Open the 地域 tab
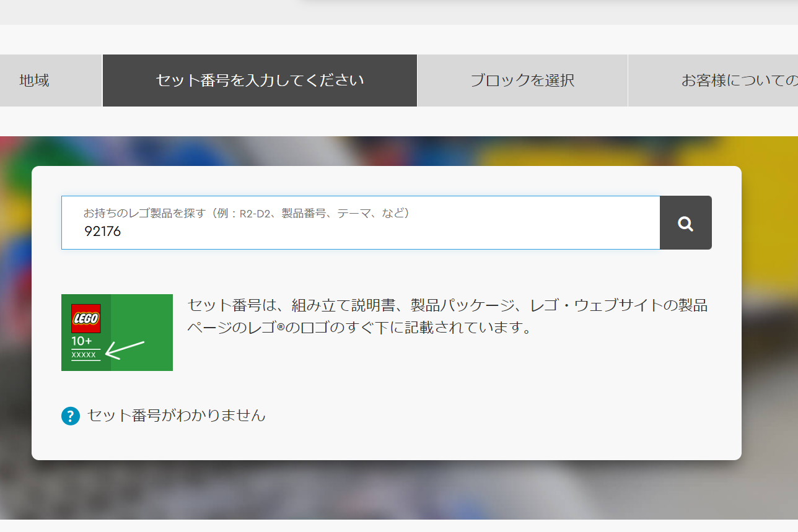Viewport: 798px width, 532px height. pos(35,81)
